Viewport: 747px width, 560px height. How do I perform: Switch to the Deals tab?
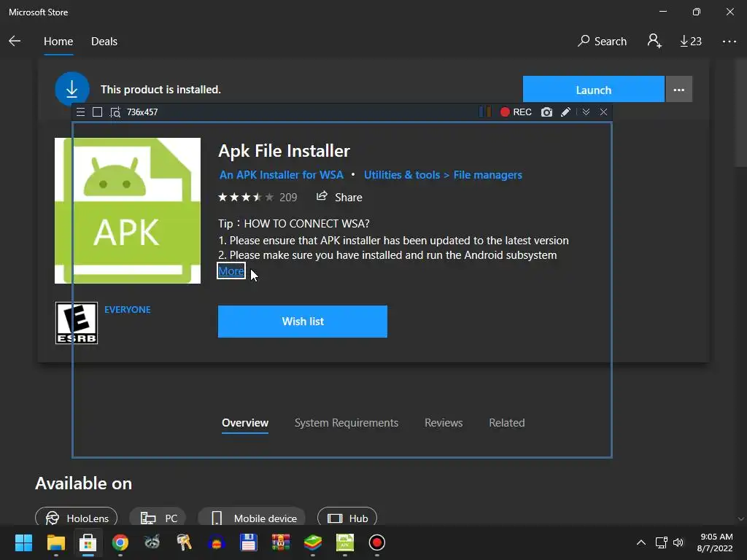coord(104,42)
